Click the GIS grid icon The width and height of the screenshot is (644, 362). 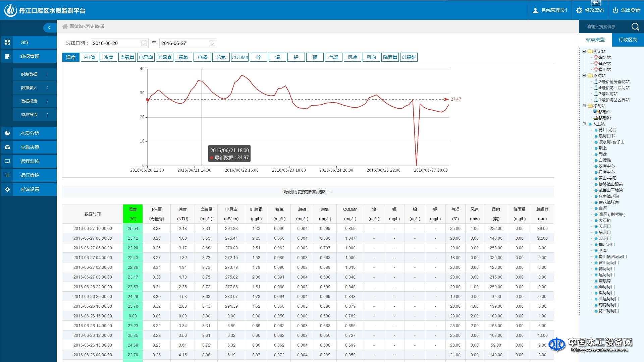(x=7, y=42)
